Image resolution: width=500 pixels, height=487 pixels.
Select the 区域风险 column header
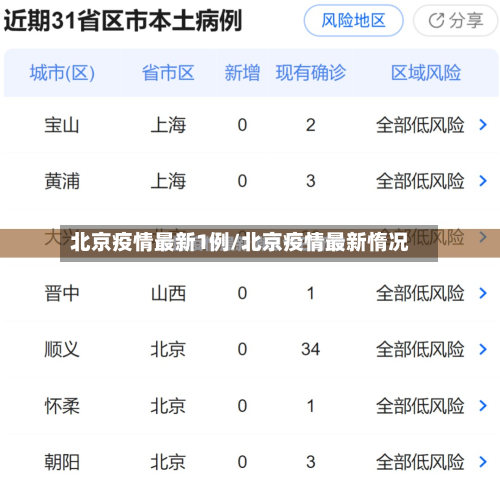[x=426, y=73]
